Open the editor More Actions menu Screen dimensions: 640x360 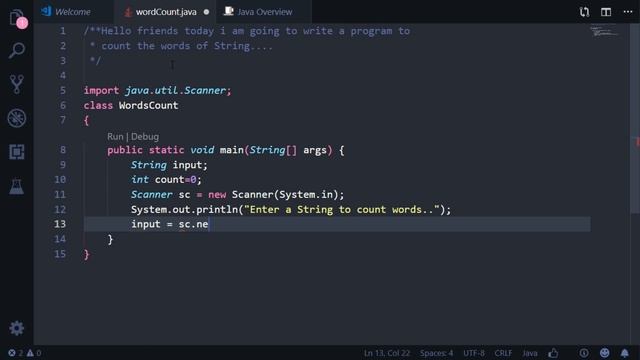coord(627,11)
